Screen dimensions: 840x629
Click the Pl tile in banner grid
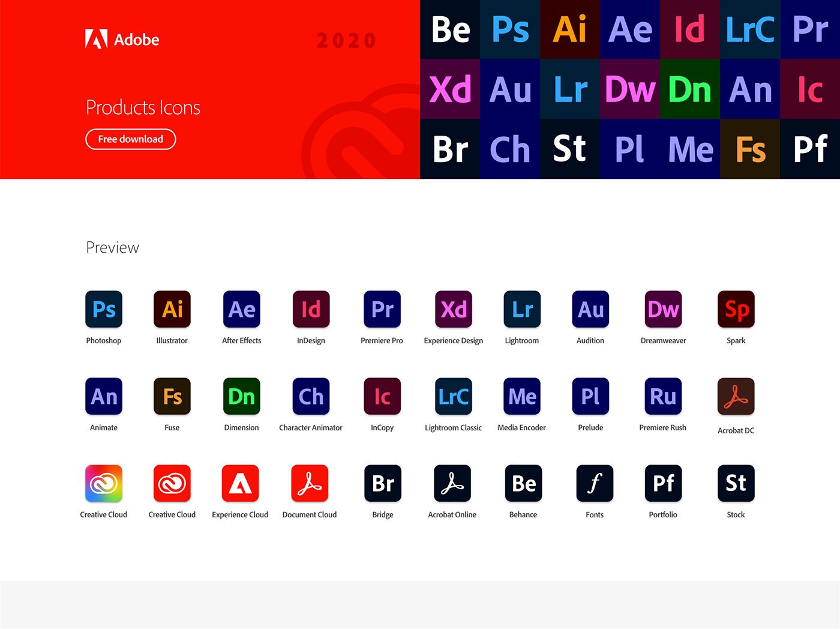(630, 149)
